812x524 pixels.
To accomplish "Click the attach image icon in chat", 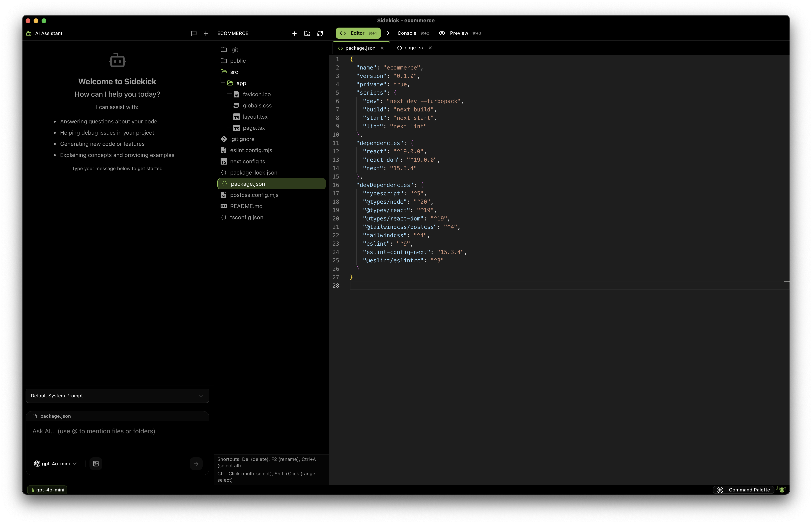I will [96, 463].
